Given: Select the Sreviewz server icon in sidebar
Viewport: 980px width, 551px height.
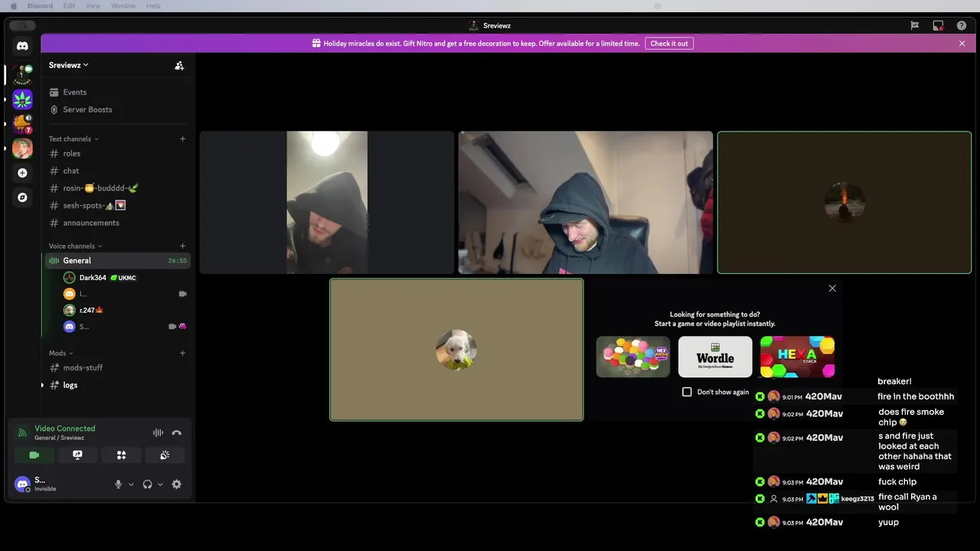Looking at the screenshot, I should tap(22, 74).
